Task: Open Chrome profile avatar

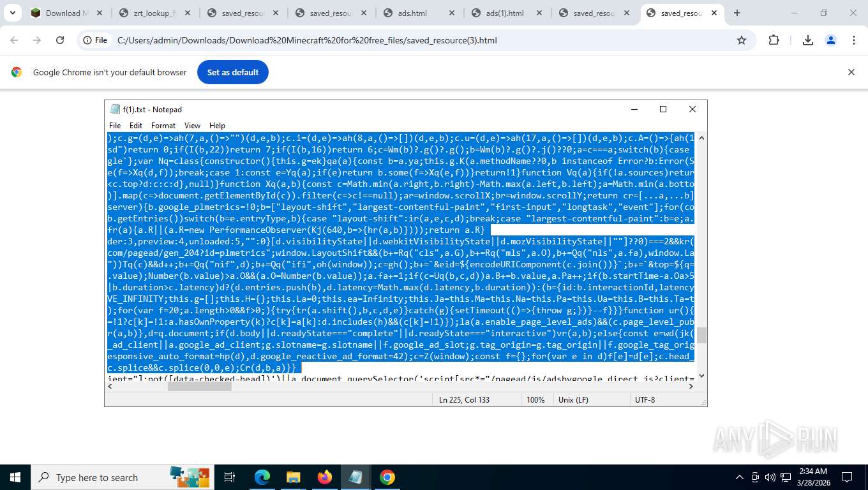Action: tap(831, 40)
